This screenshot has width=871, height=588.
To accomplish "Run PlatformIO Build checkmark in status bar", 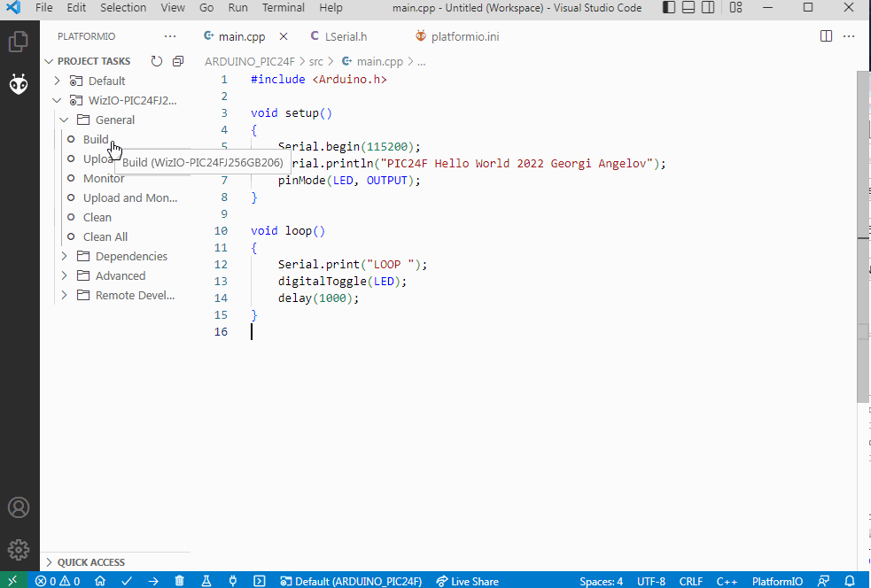I will click(127, 581).
